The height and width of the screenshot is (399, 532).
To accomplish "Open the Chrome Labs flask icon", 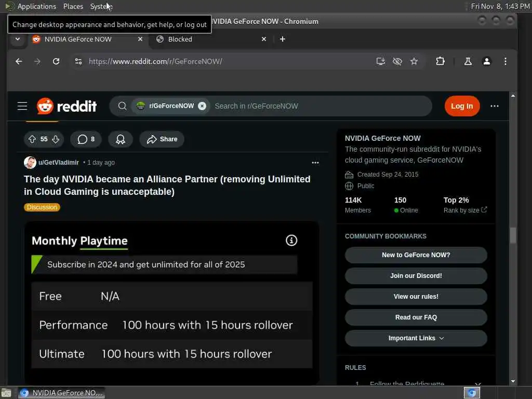I will click(468, 61).
